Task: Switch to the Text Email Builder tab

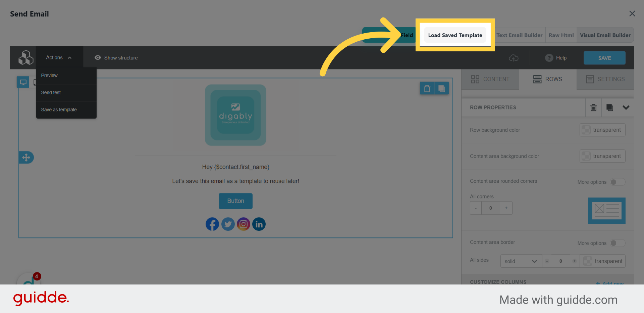Action: click(519, 35)
